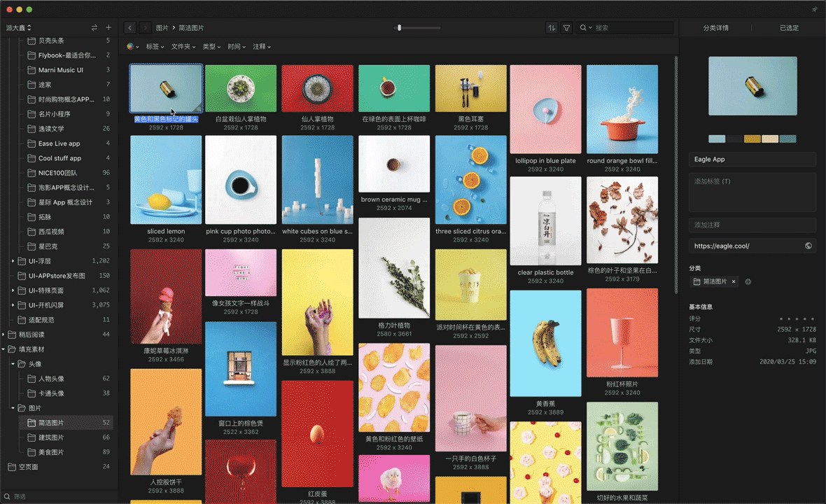The width and height of the screenshot is (826, 504).
Task: Open the filter funnel icon
Action: (x=566, y=28)
